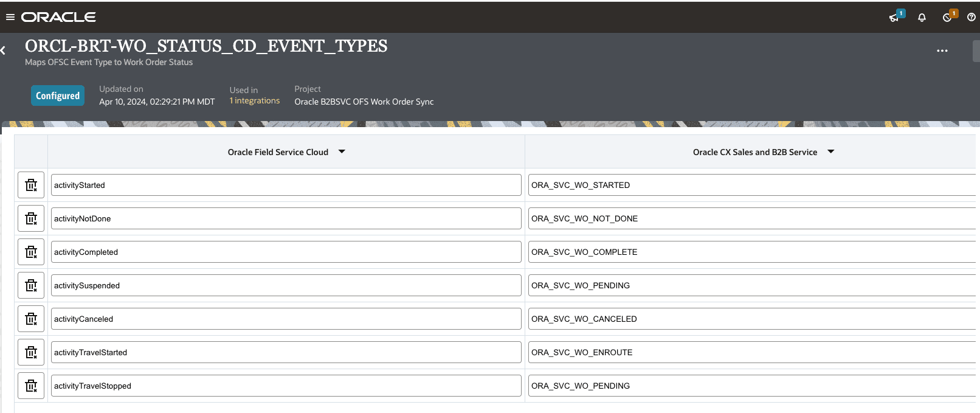Expand Oracle CX Sales and B2B Service dropdown
The image size is (980, 413).
(x=831, y=151)
